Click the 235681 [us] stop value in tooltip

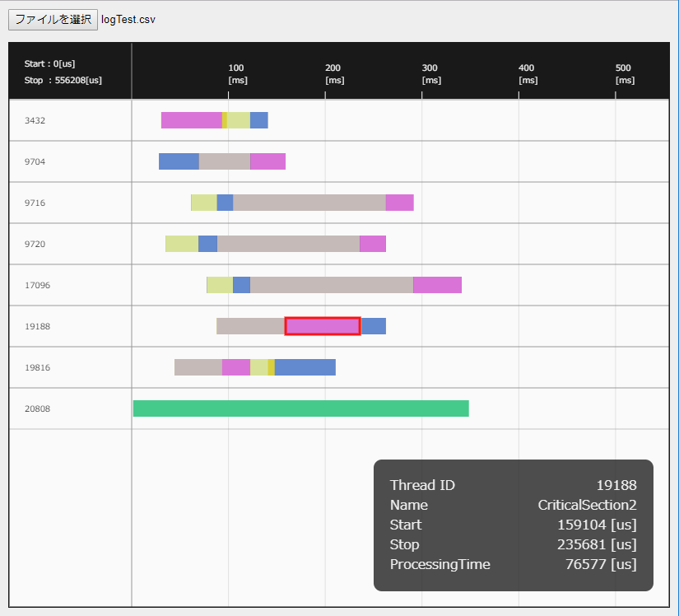(598, 544)
